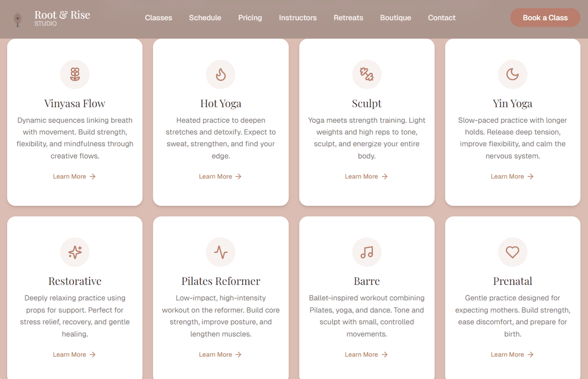Select the Sculpt heading
Image resolution: width=588 pixels, height=379 pixels.
(x=367, y=103)
